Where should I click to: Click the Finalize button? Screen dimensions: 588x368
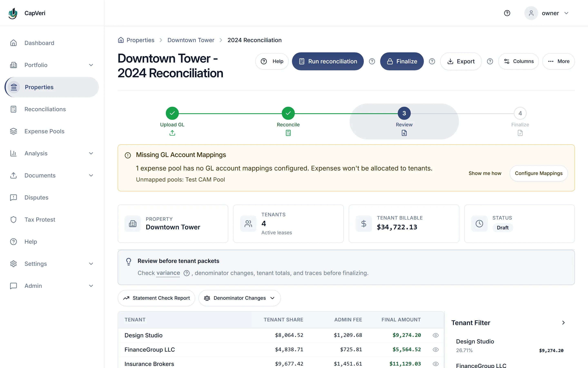(402, 61)
